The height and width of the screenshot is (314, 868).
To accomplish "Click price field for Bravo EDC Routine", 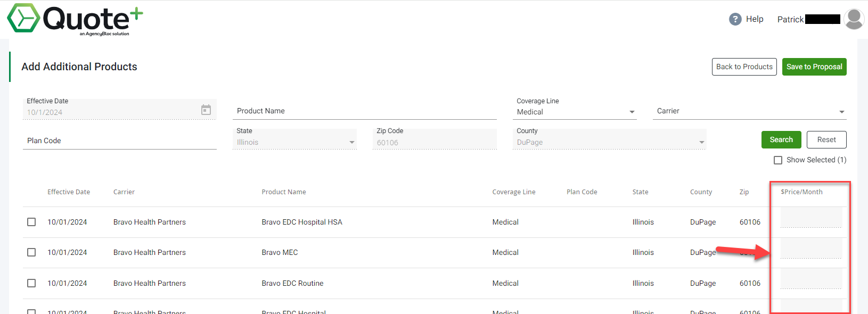I will click(x=811, y=279).
